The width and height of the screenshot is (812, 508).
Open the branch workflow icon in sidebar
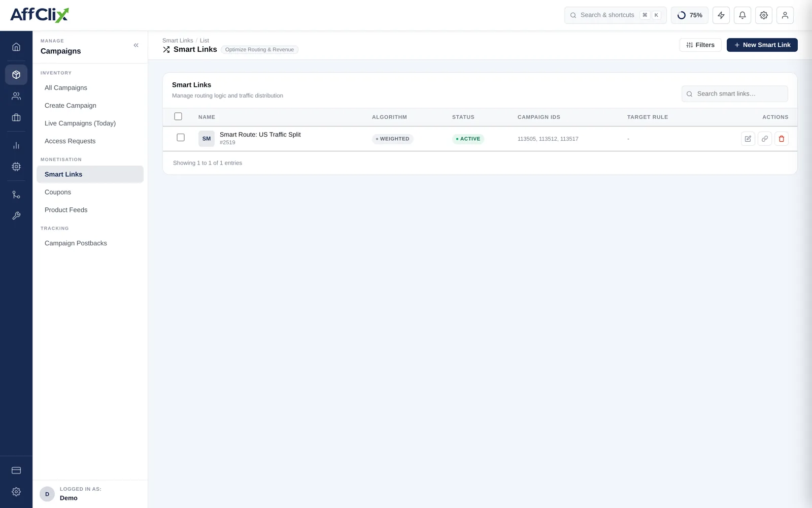16,195
